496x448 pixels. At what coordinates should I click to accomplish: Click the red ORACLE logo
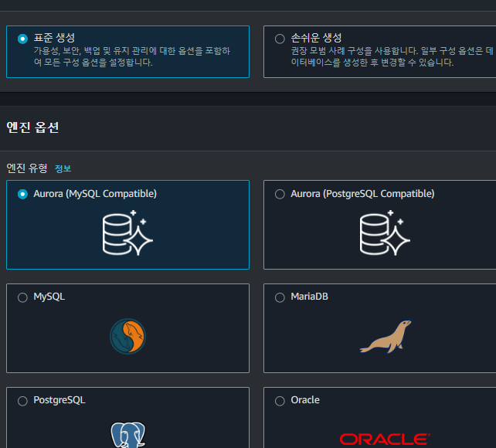(385, 440)
